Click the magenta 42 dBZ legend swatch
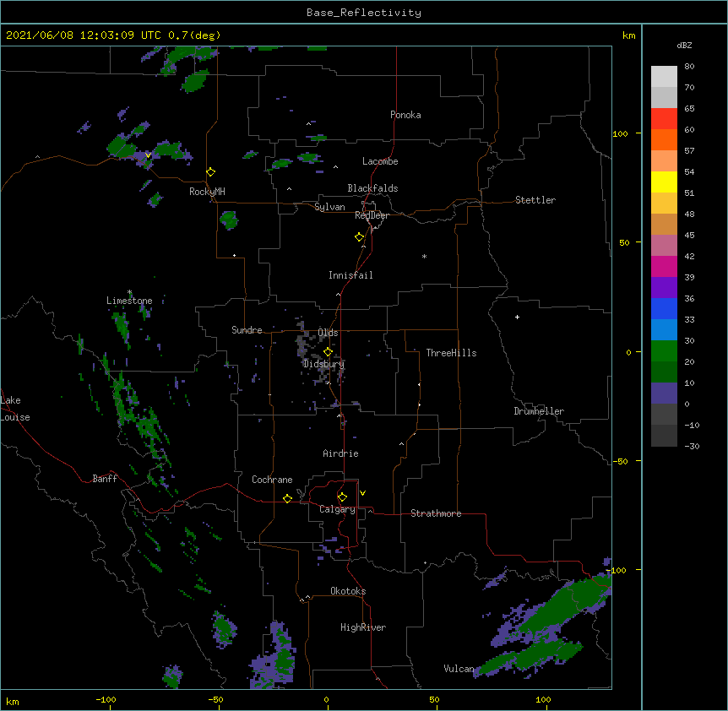The image size is (728, 711). (x=664, y=266)
